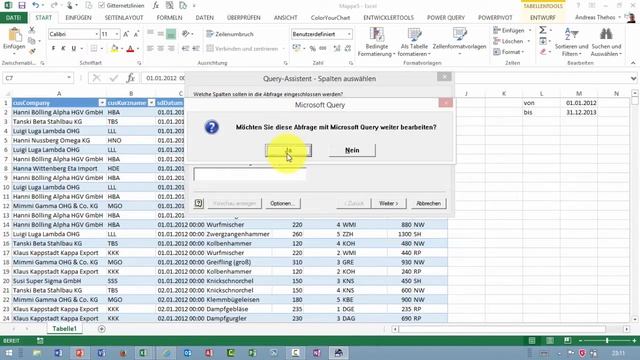Align text left in Ausrichtung group

(x=150, y=49)
